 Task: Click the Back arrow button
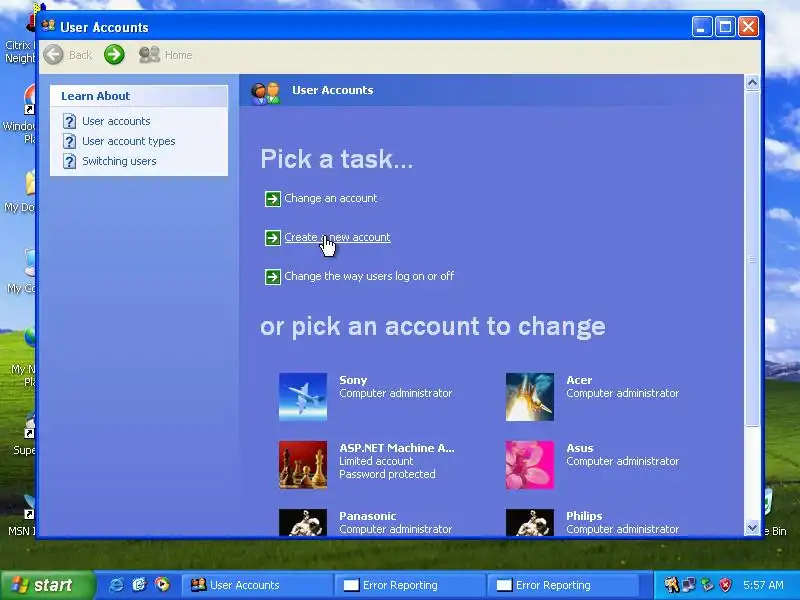coord(53,55)
